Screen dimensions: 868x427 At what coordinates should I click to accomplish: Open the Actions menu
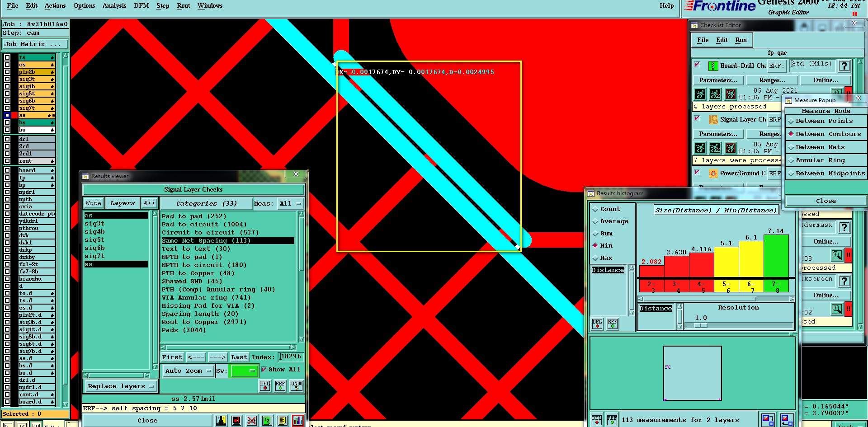point(55,6)
